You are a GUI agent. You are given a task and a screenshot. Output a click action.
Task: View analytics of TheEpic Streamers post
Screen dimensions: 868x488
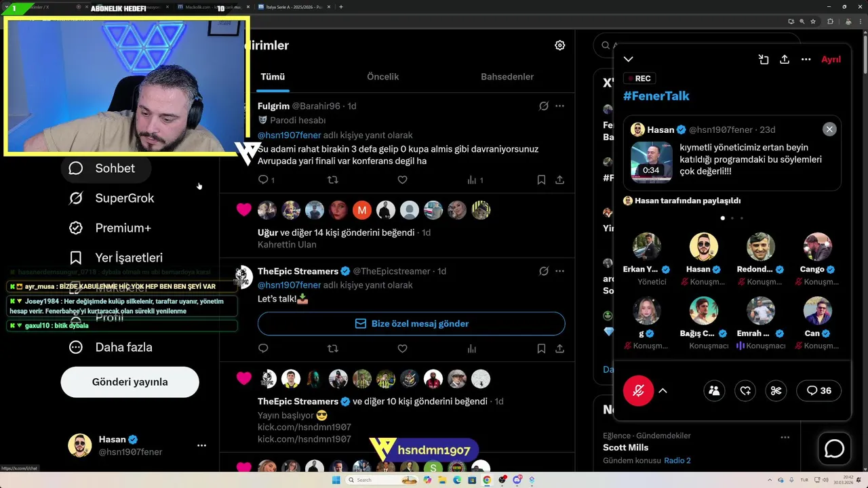[471, 348]
